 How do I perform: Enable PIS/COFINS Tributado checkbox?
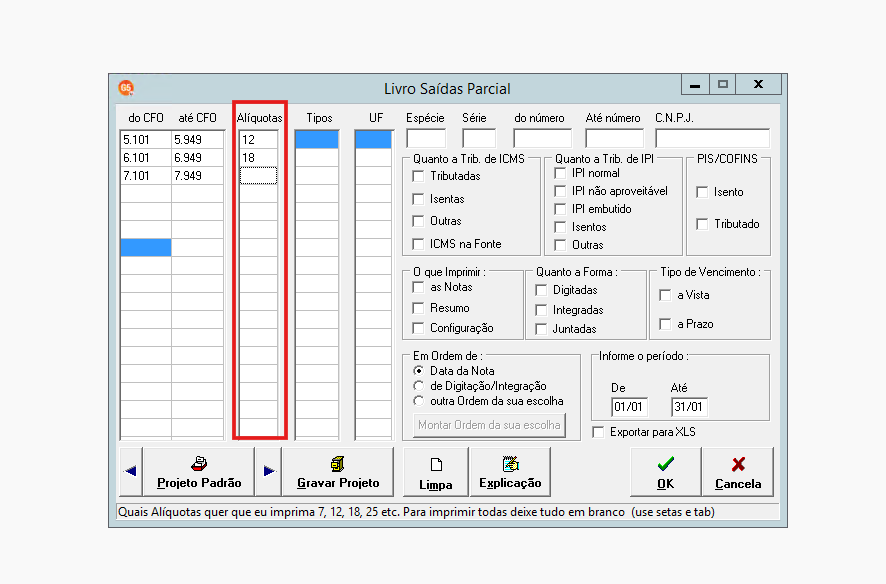point(702,224)
